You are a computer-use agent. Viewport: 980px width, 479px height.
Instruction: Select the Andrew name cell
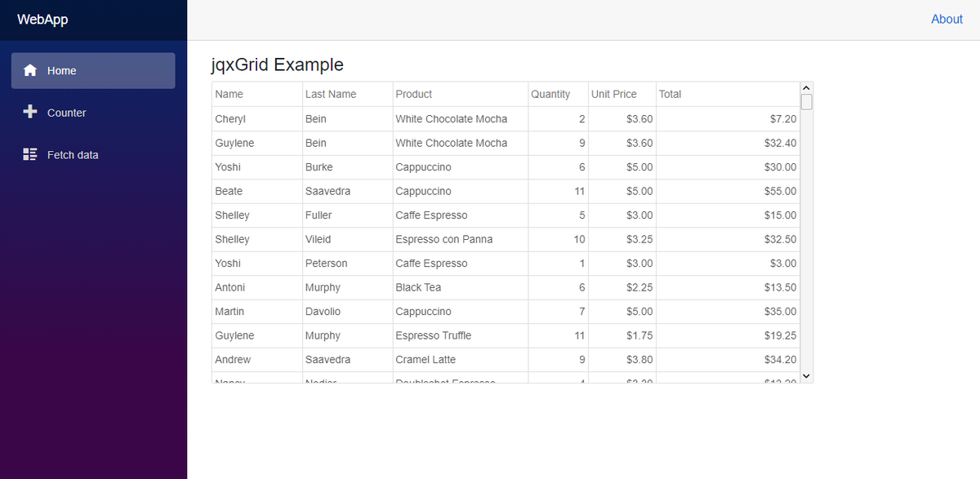pos(257,360)
